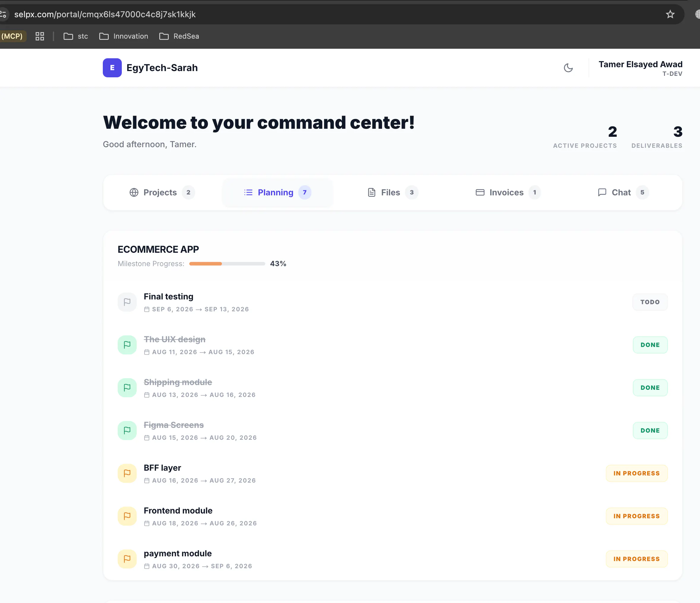Click The UIX design milestone title

[175, 339]
